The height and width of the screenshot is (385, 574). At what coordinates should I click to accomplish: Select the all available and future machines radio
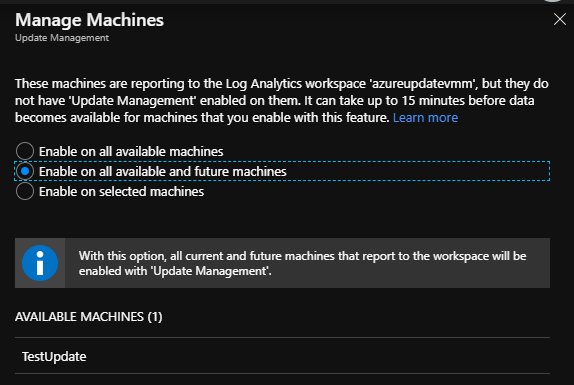25,171
